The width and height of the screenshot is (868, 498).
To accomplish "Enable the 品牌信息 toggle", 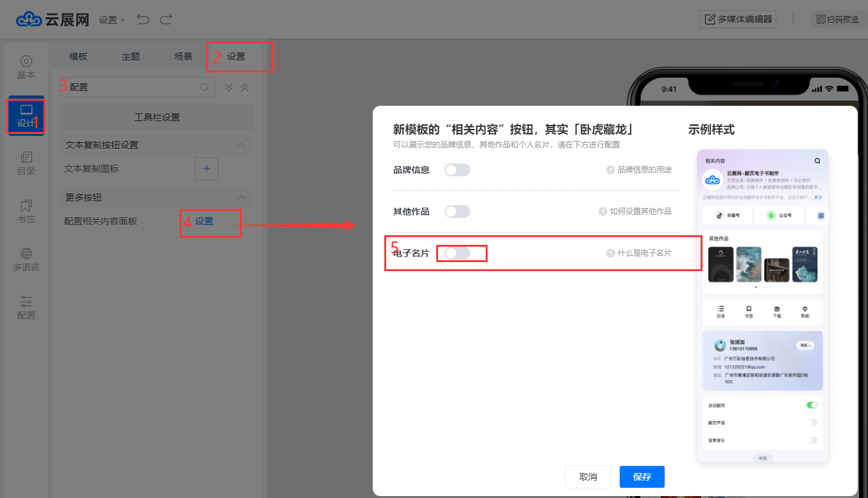I will click(457, 170).
